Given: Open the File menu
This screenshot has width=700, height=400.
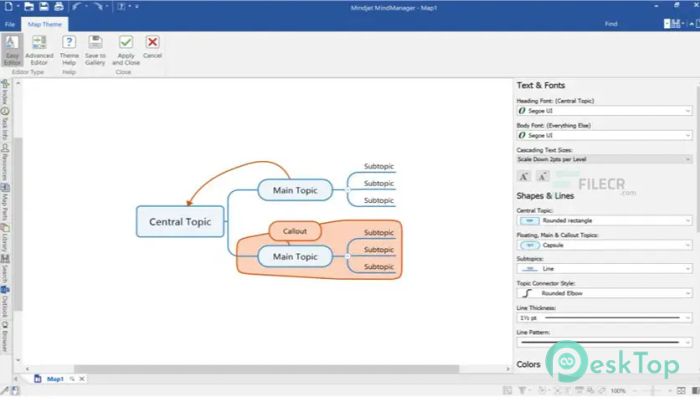Looking at the screenshot, I should click(10, 24).
